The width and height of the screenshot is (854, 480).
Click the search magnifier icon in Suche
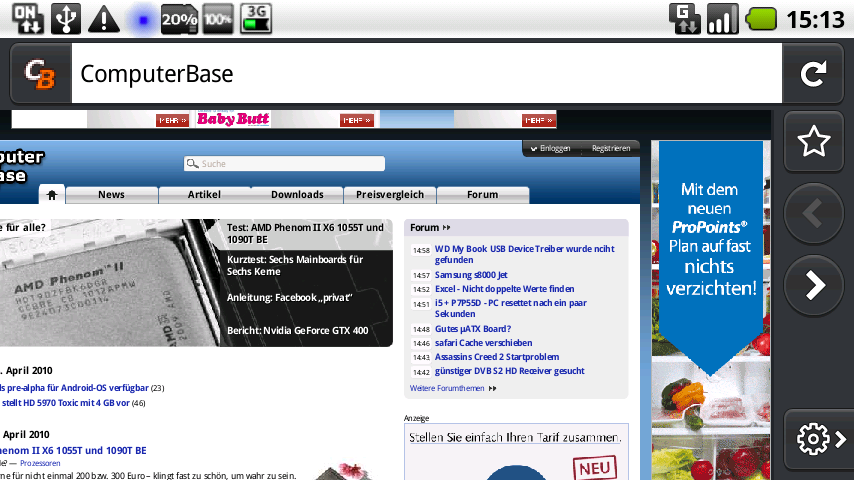(192, 163)
